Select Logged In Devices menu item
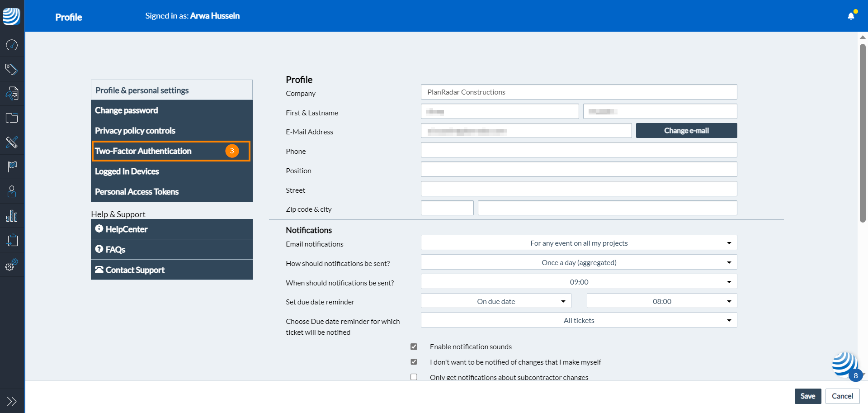The height and width of the screenshot is (413, 868). (127, 171)
